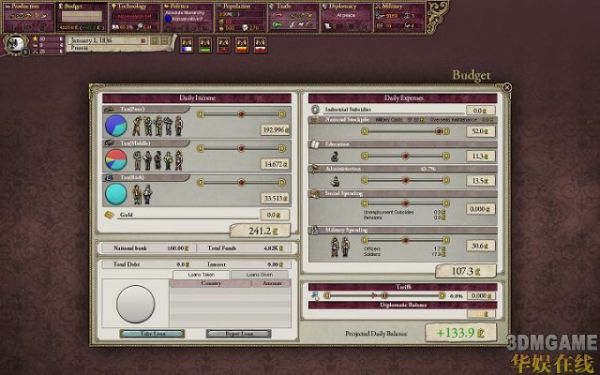Click the gold income nugget icon
Screen dimensions: 600x375
tap(109, 215)
